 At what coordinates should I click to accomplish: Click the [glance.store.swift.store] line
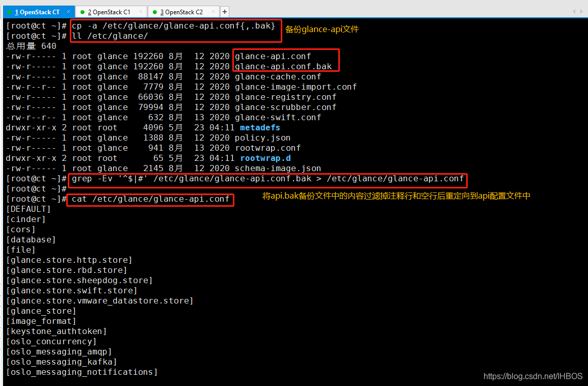coord(72,290)
